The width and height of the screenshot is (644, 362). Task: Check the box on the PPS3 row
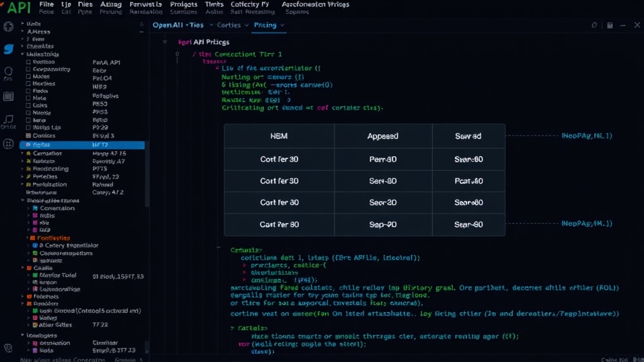click(28, 112)
